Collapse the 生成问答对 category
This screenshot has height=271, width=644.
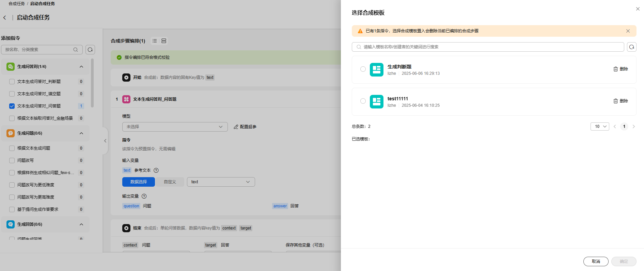click(81, 67)
